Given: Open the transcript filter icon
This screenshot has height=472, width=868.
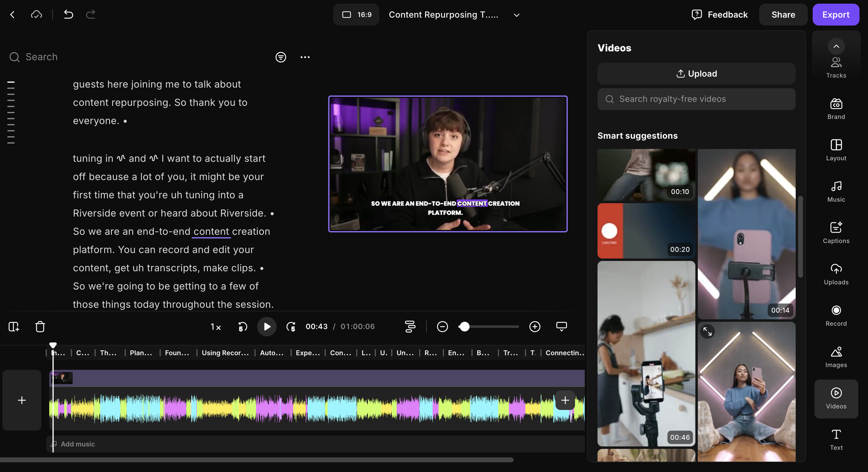Looking at the screenshot, I should tap(281, 57).
